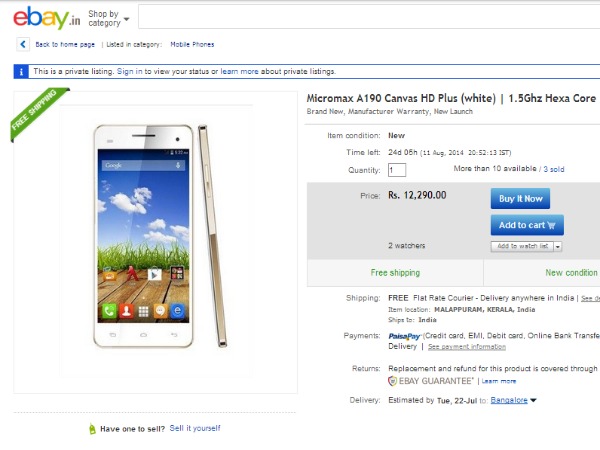Click the Quantity input field
This screenshot has width=600, height=450.
[396, 170]
